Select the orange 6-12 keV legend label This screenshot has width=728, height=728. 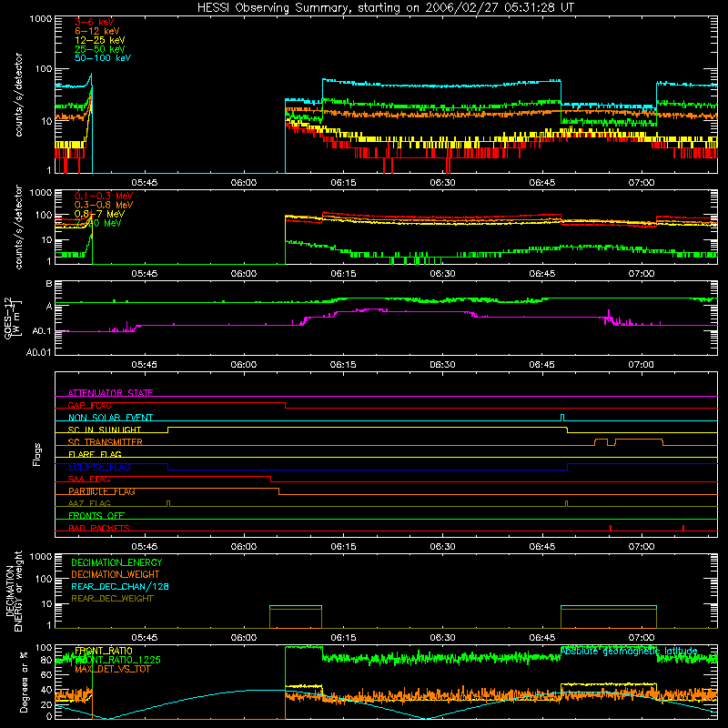97,31
